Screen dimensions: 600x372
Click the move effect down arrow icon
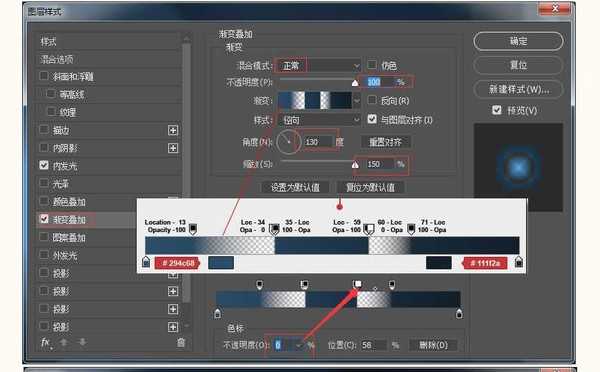[x=83, y=342]
